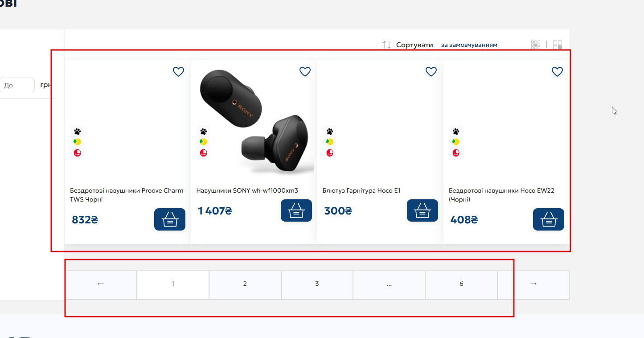Click red pie badge on Hoco E1 card

330,153
